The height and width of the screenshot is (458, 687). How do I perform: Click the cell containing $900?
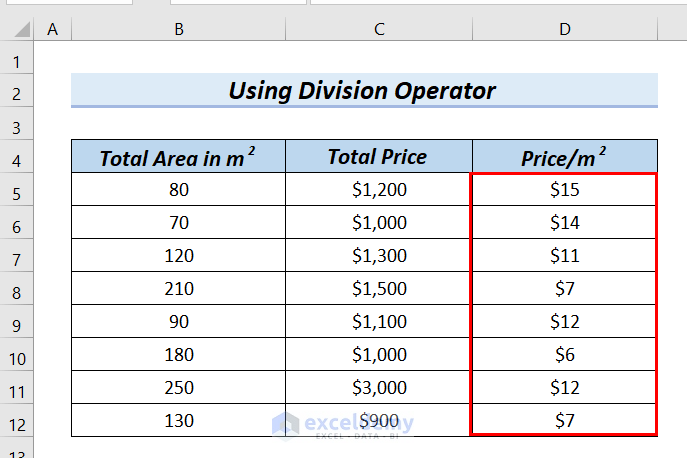(x=379, y=421)
